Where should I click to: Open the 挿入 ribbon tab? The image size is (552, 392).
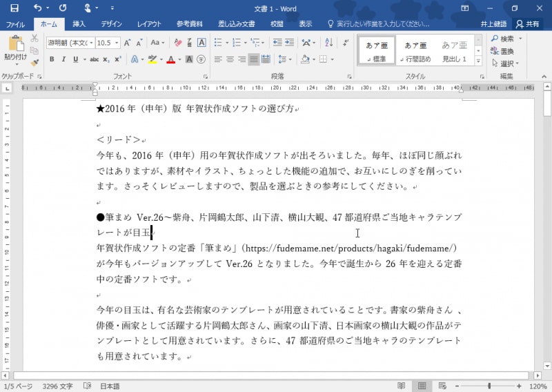point(79,23)
